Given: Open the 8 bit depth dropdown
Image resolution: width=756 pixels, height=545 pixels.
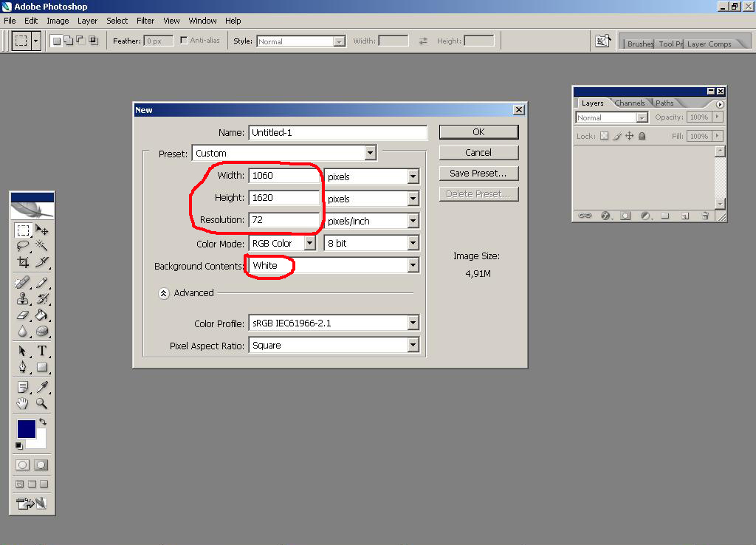Looking at the screenshot, I should tap(372, 244).
